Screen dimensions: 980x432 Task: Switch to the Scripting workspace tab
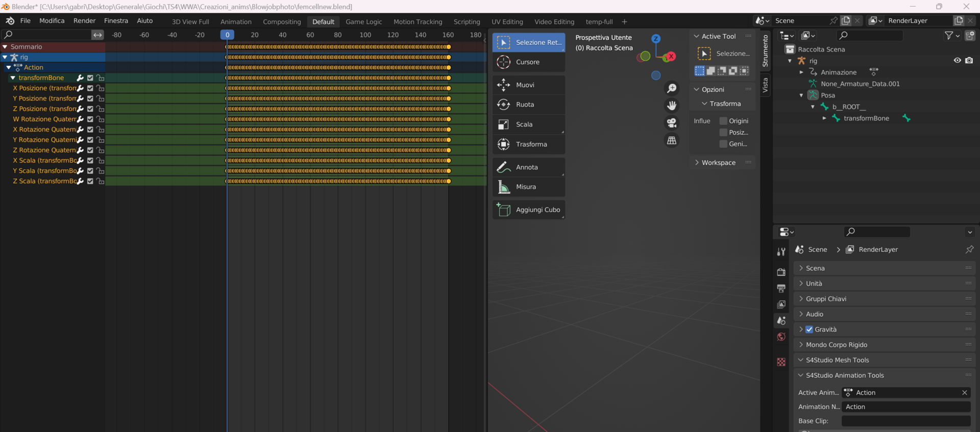(x=467, y=22)
